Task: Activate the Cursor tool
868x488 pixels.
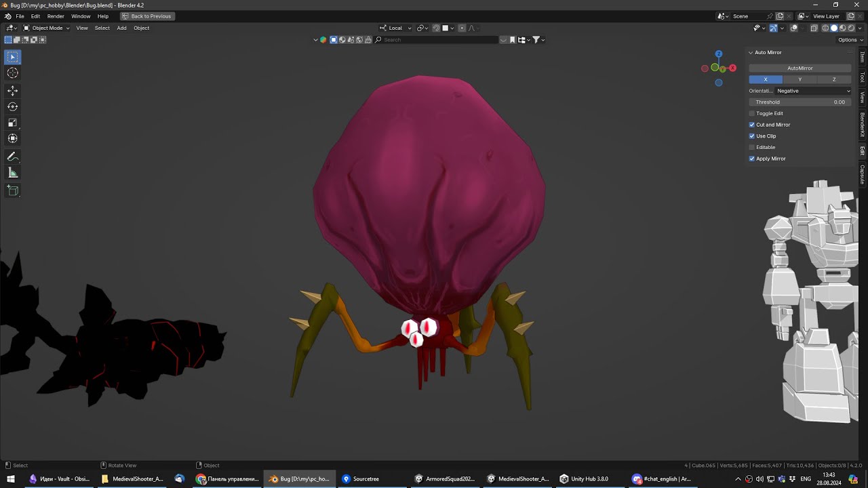Action: point(13,73)
